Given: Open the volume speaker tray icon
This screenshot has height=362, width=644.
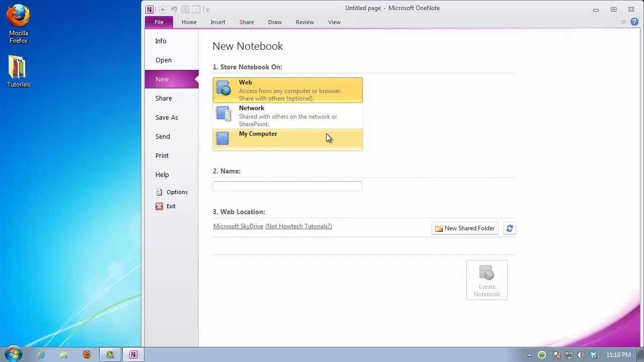Looking at the screenshot, I should [x=581, y=355].
